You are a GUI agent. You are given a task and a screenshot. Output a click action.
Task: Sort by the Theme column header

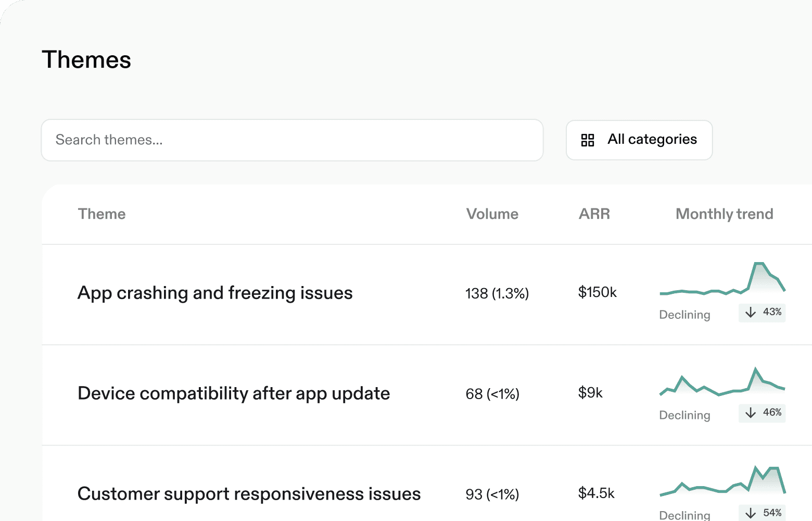click(x=102, y=214)
